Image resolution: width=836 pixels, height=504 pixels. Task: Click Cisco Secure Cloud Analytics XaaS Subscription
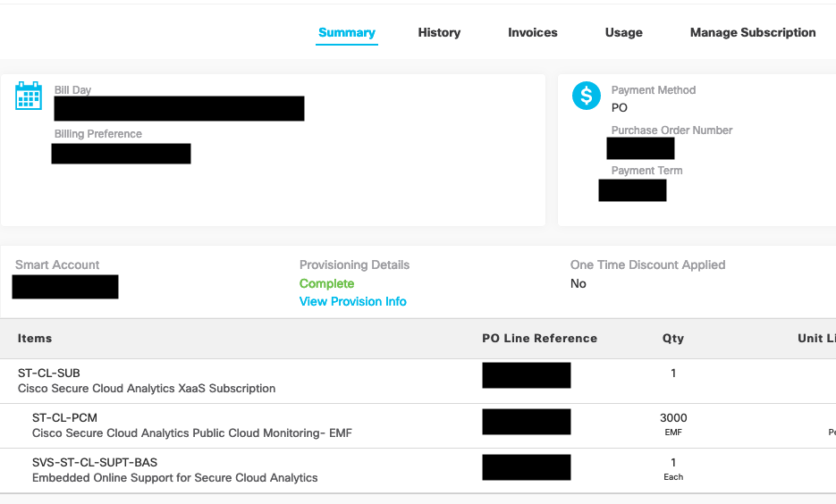tap(147, 389)
